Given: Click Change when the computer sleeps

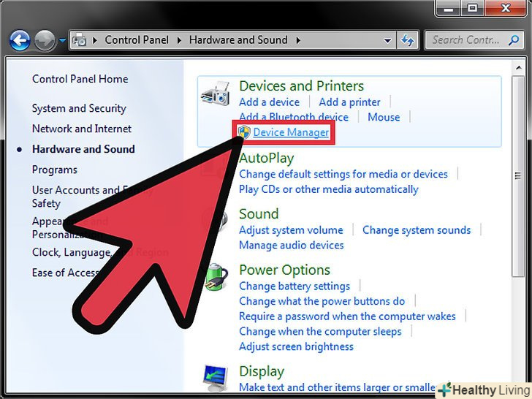Looking at the screenshot, I should (320, 332).
